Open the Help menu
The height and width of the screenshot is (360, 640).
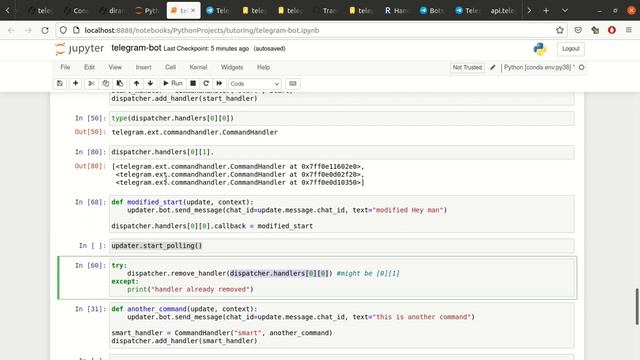click(263, 67)
